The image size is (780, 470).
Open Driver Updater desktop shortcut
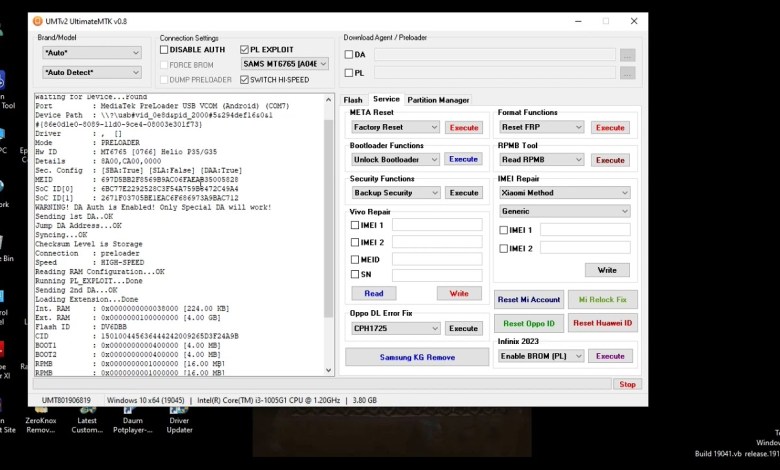point(179,421)
